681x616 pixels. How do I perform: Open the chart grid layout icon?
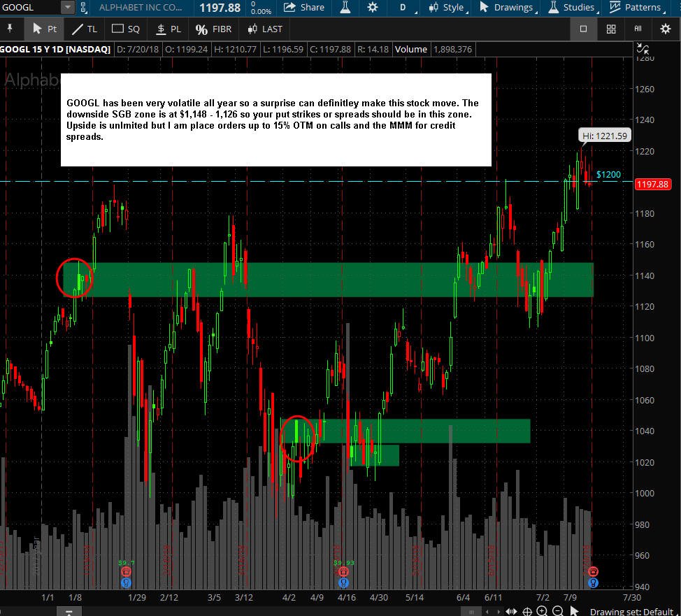610,29
